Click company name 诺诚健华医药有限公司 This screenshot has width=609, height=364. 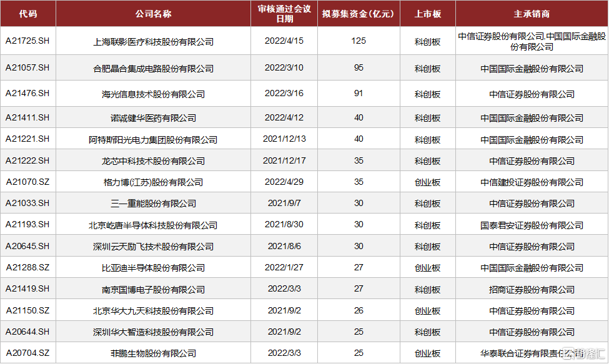click(x=154, y=118)
